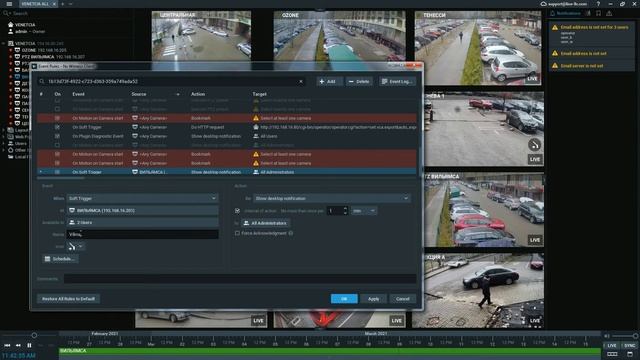
Task: Add a new layout tab with plus
Action: (x=63, y=4)
